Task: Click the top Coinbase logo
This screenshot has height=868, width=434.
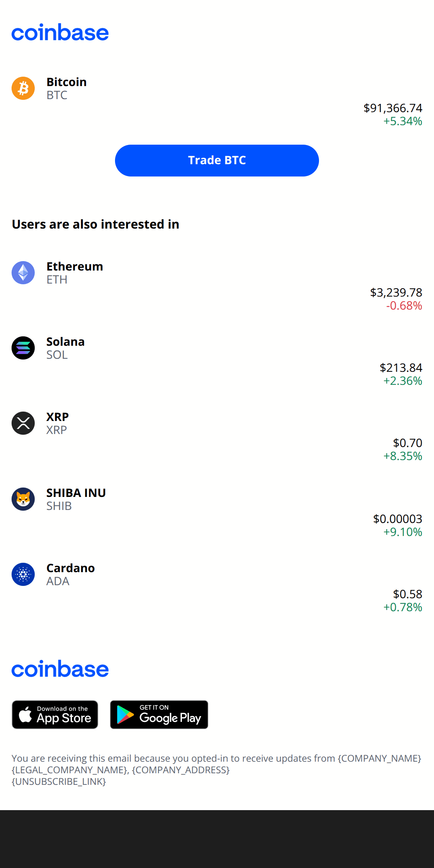Action: click(60, 33)
